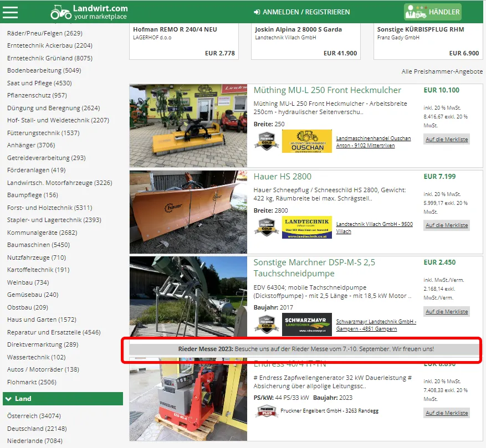Click the Endress generator photo thumbnail

[188, 400]
